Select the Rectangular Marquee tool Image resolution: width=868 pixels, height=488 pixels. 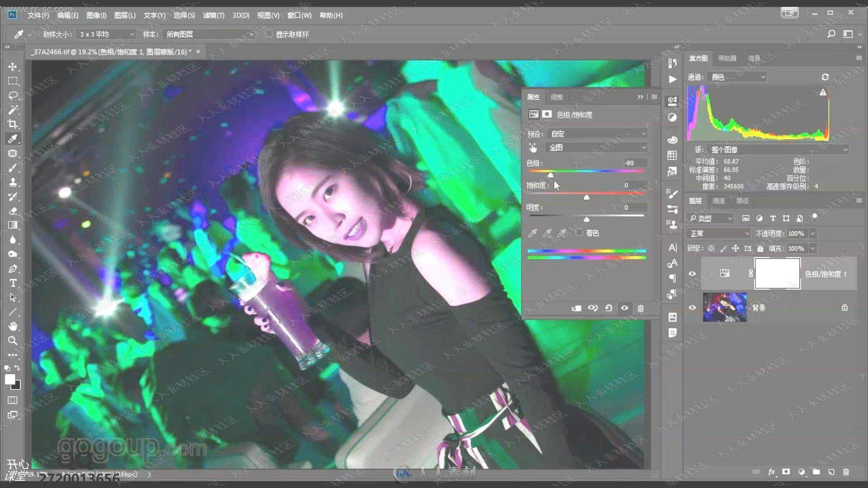coord(13,81)
